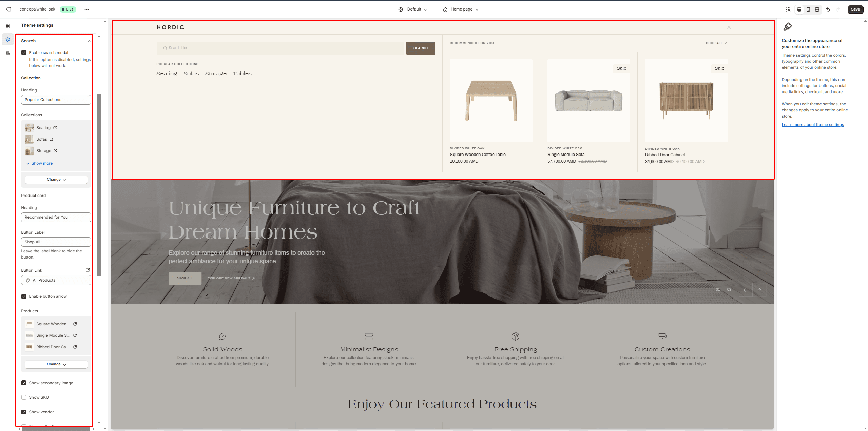Click the Search Here input field
The width and height of the screenshot is (868, 431).
tap(281, 48)
